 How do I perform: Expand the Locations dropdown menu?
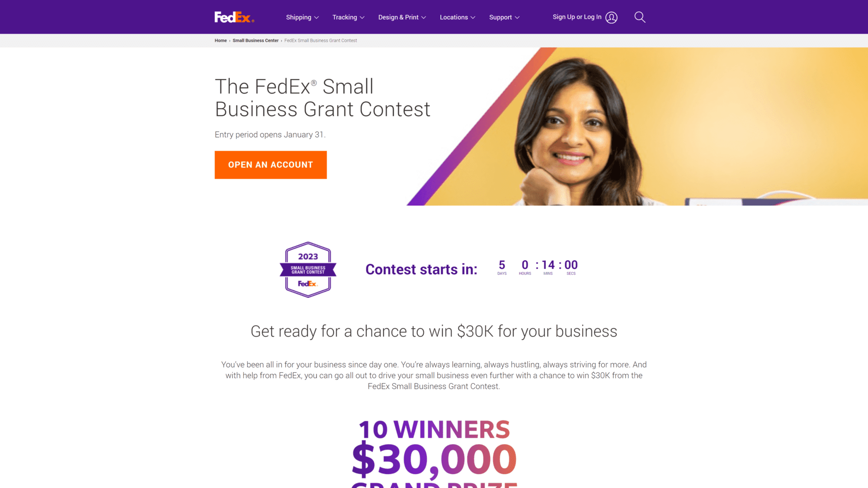[457, 17]
